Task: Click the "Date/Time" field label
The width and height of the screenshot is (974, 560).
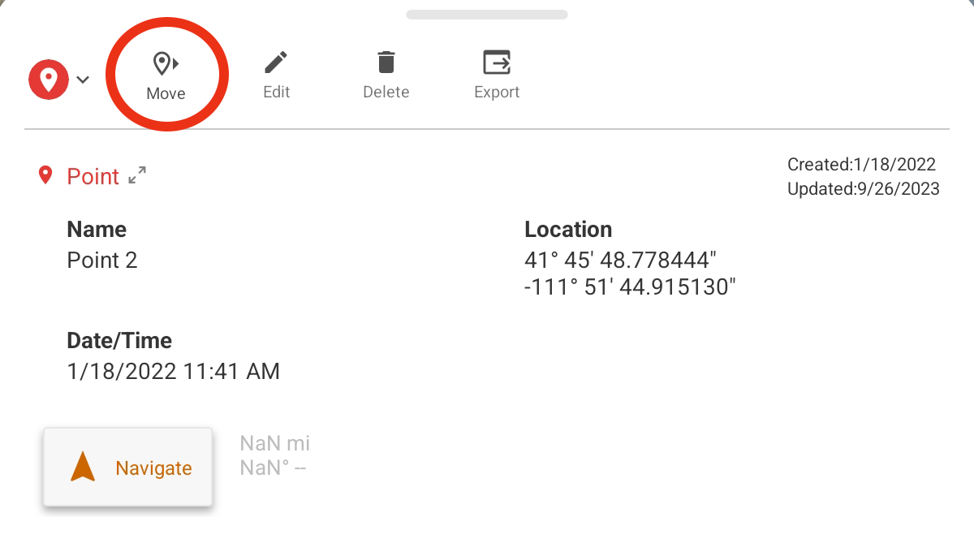Action: point(119,341)
